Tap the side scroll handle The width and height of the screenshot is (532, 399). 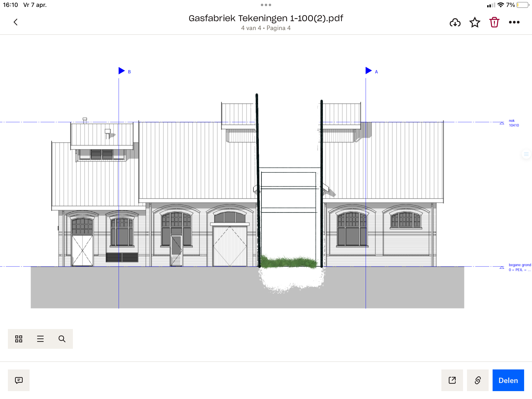[526, 154]
